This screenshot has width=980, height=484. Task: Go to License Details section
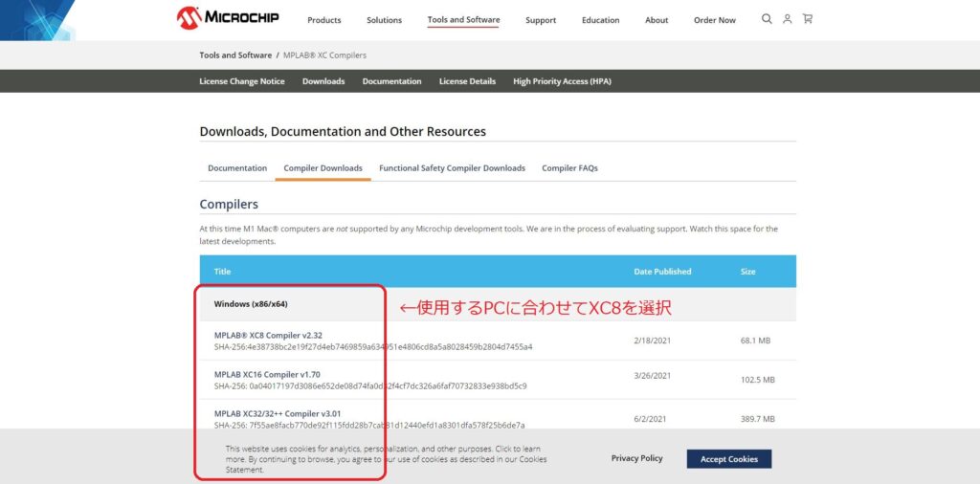point(467,81)
